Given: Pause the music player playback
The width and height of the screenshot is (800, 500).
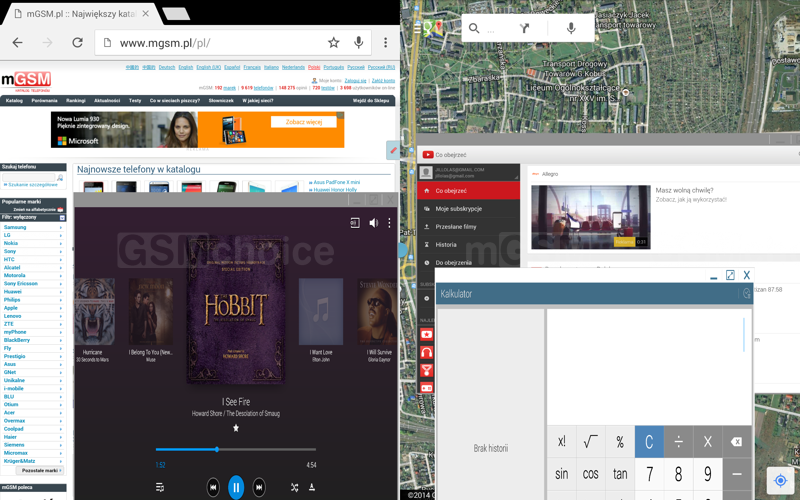Looking at the screenshot, I should (x=236, y=487).
